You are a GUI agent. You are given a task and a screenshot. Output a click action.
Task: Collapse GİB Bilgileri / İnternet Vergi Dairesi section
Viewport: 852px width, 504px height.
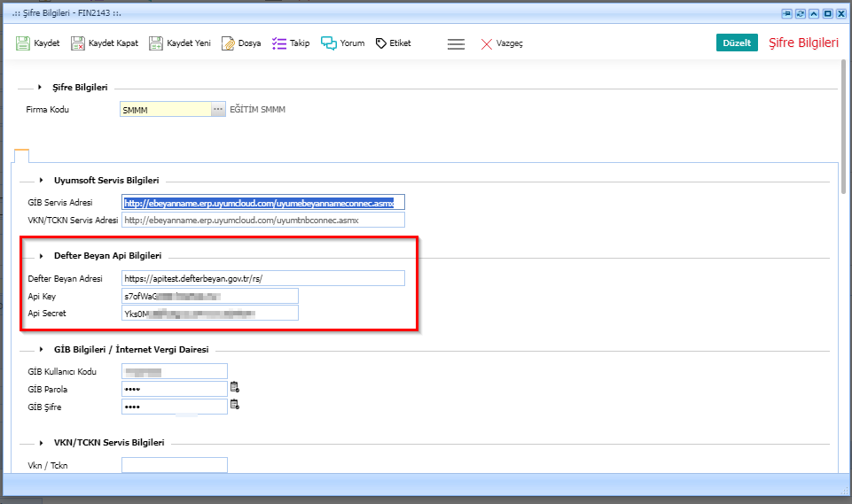click(x=42, y=349)
